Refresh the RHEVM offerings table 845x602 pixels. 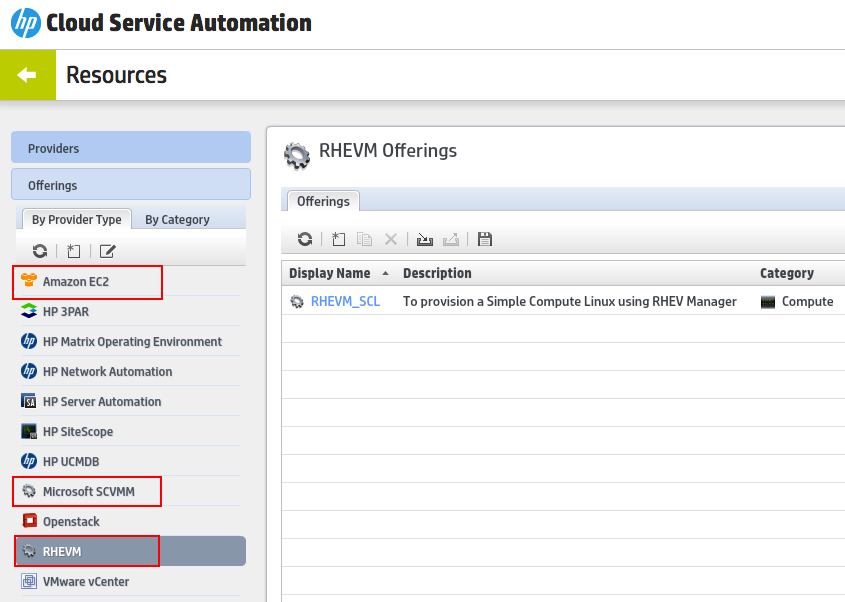point(305,239)
